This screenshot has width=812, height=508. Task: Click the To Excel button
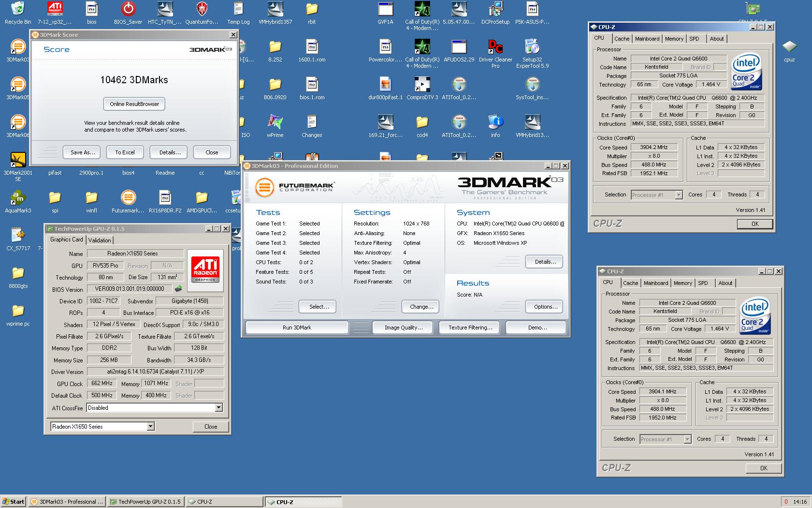click(x=125, y=152)
